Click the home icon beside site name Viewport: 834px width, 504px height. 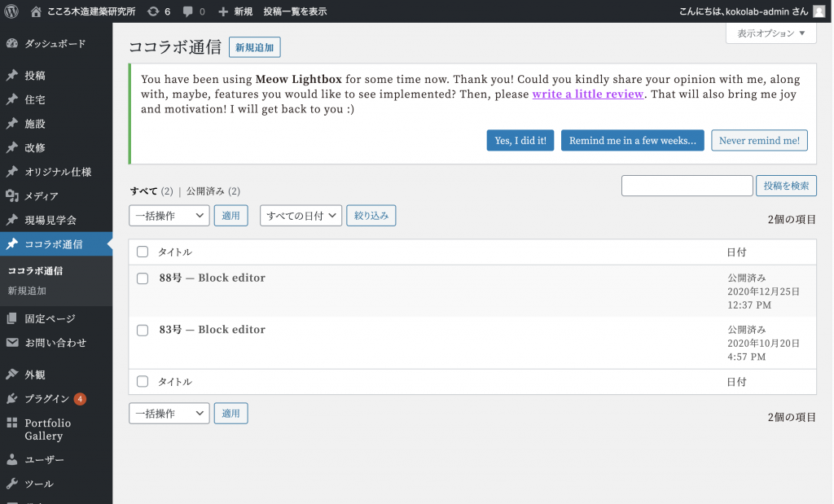(x=36, y=11)
